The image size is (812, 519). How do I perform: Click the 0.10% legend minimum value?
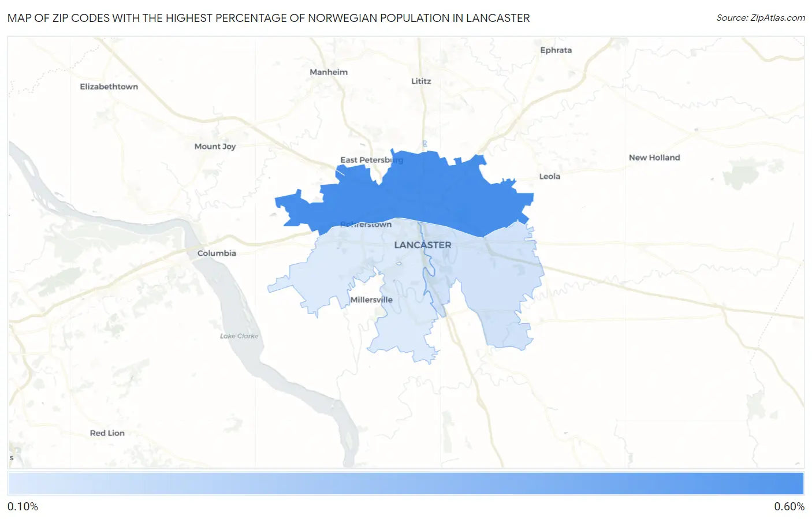(23, 507)
